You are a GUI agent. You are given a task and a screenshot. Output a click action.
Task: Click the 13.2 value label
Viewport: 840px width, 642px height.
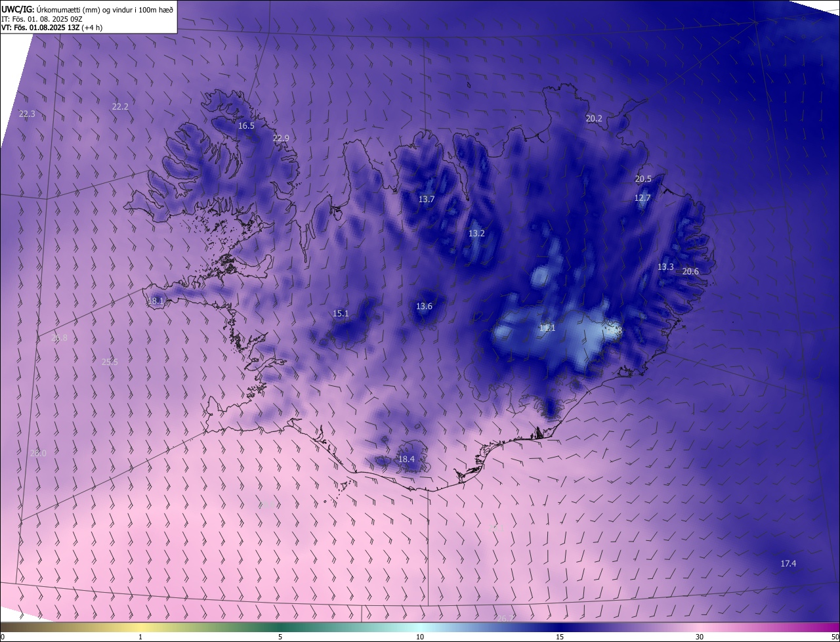[x=476, y=233]
